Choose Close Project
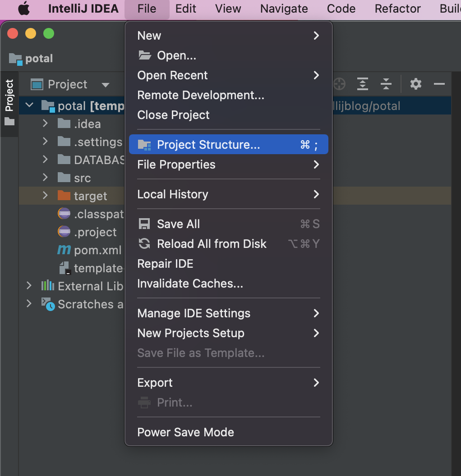The width and height of the screenshot is (461, 476). click(x=228, y=115)
